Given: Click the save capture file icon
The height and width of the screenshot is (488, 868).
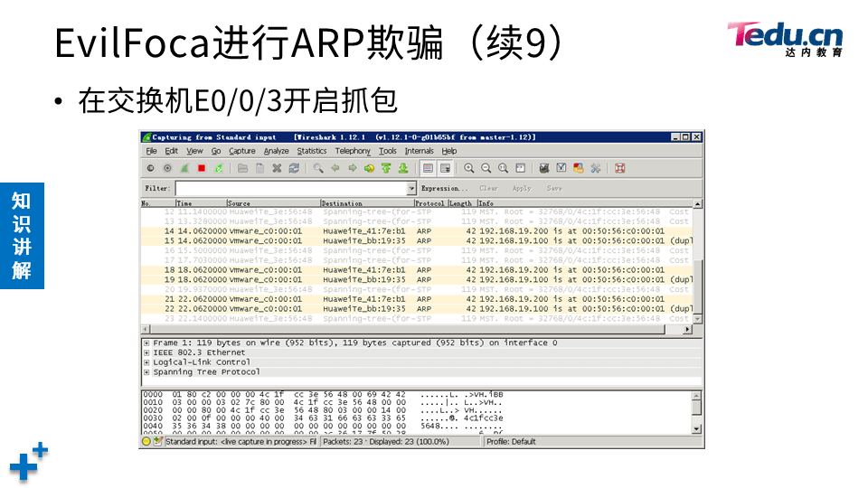Looking at the screenshot, I should click(259, 168).
